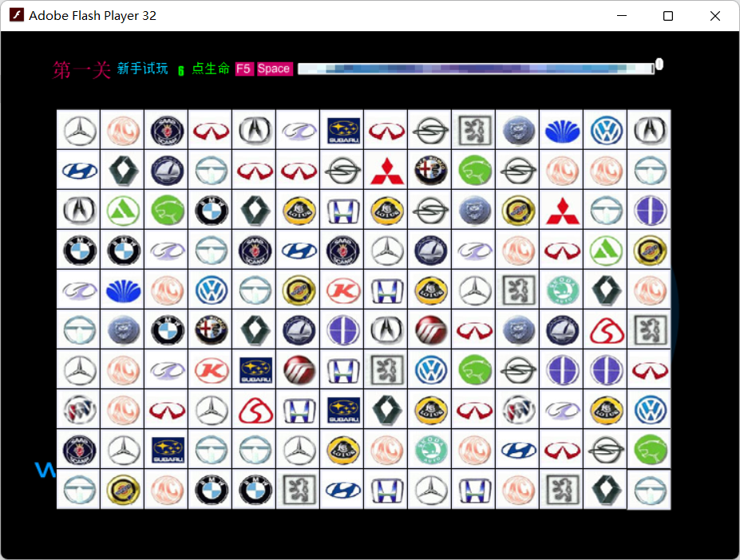Pick the Renault diamond in the bottom row
The width and height of the screenshot is (740, 560).
point(606,490)
